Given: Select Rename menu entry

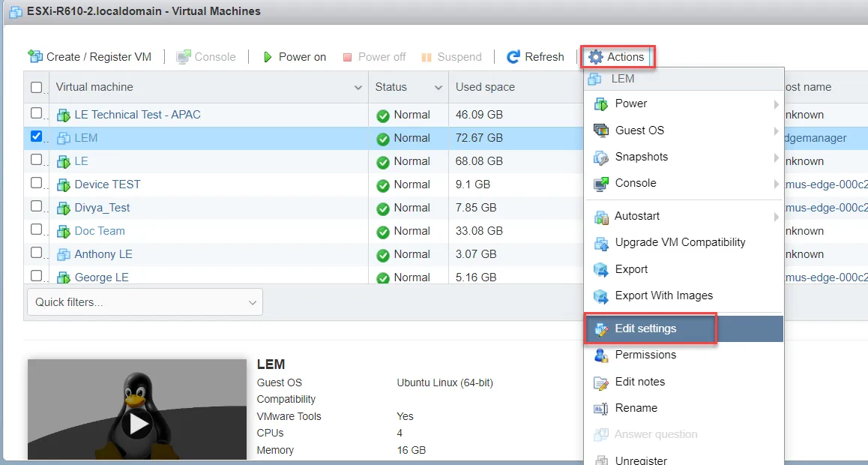Looking at the screenshot, I should (x=684, y=409).
